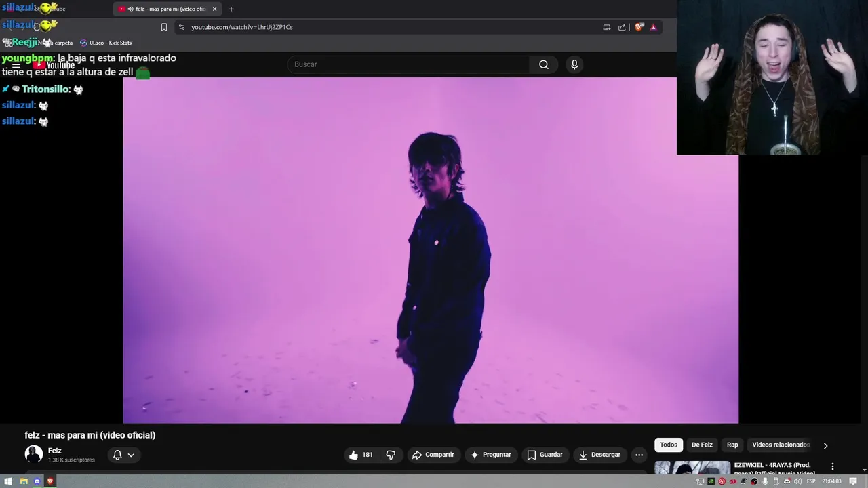
Task: Open Windows notification center icon
Action: pos(853,481)
